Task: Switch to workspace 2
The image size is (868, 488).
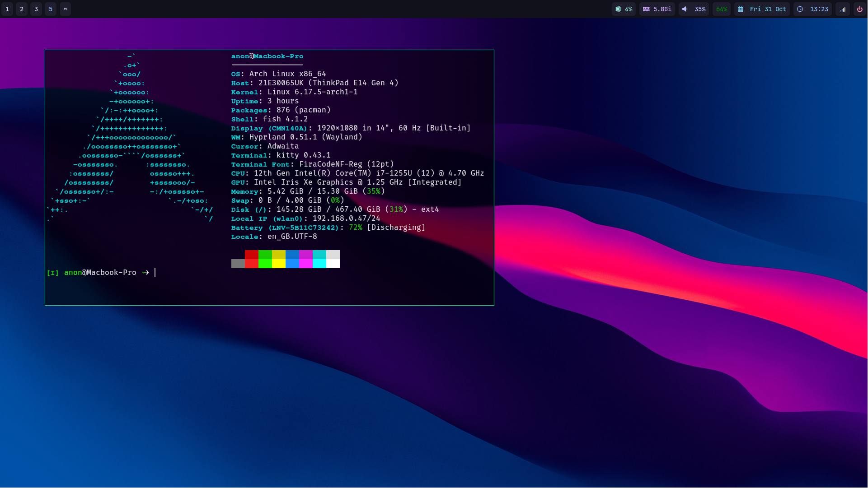Action: pos(22,9)
